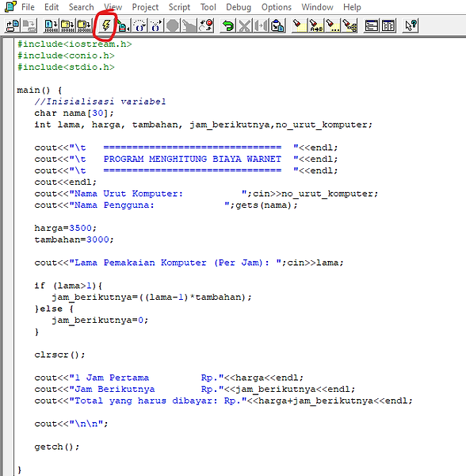This screenshot has width=466, height=476.
Task: Click the context Help pointer icon
Action: click(411, 26)
